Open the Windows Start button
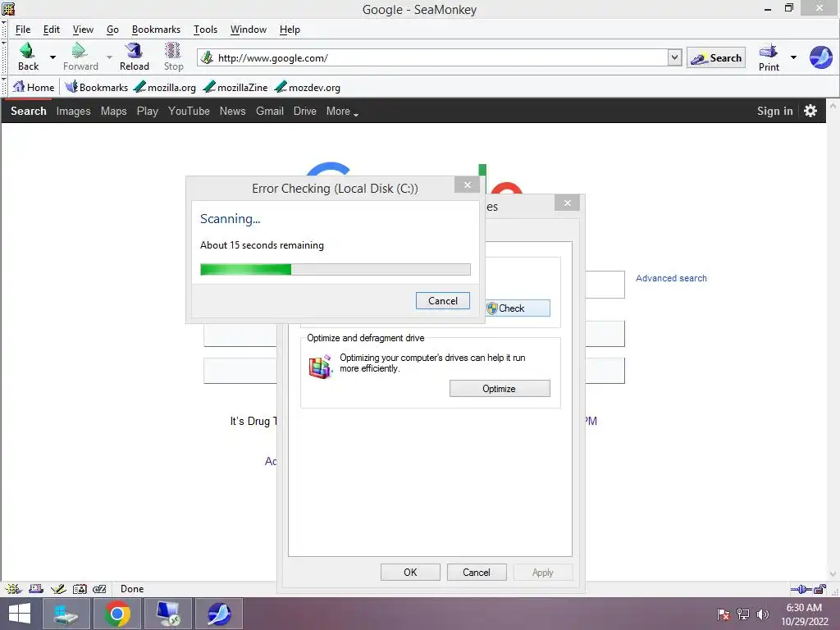The height and width of the screenshot is (630, 840). [x=20, y=614]
